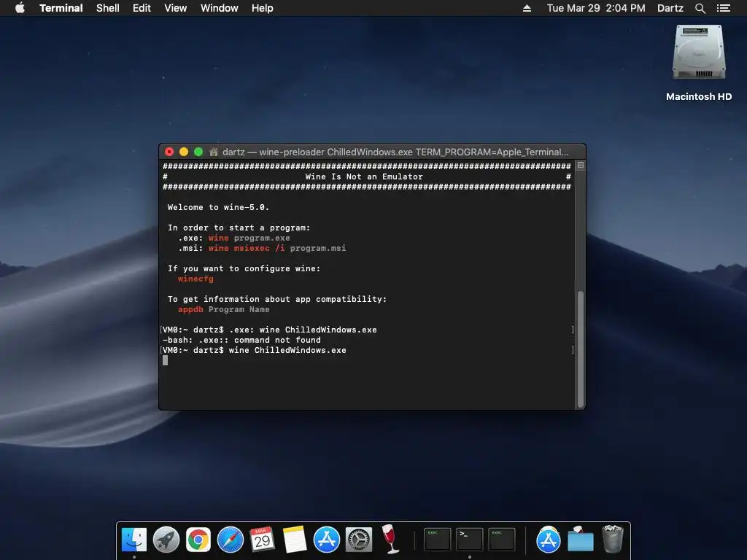Click home folder proxy icon in title bar

click(214, 152)
